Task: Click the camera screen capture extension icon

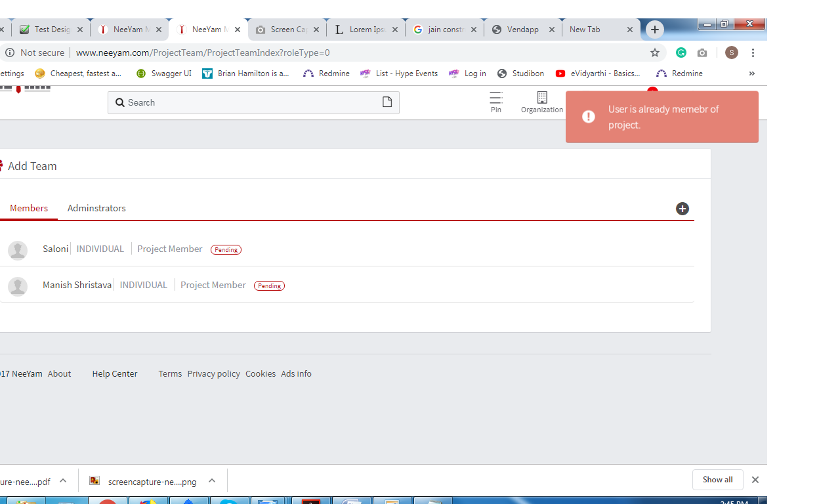Action: tap(702, 52)
